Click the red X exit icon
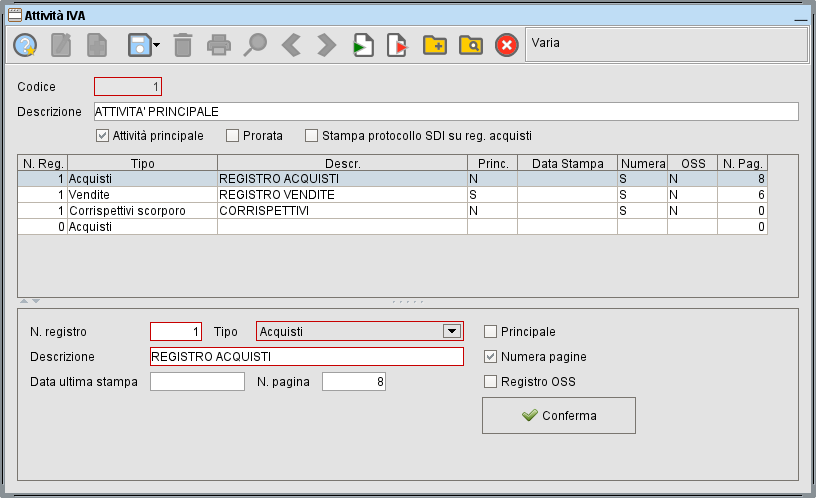The height and width of the screenshot is (498, 816). pyautogui.click(x=507, y=45)
